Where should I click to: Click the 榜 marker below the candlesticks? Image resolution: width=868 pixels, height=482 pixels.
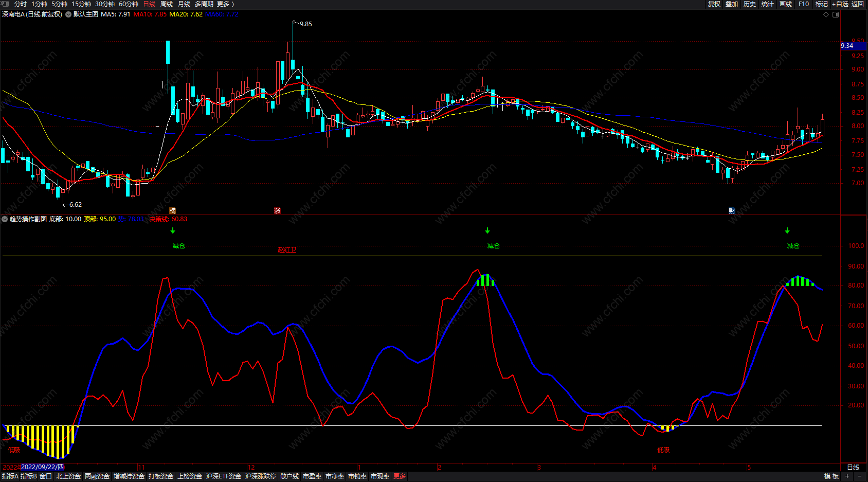coord(172,211)
